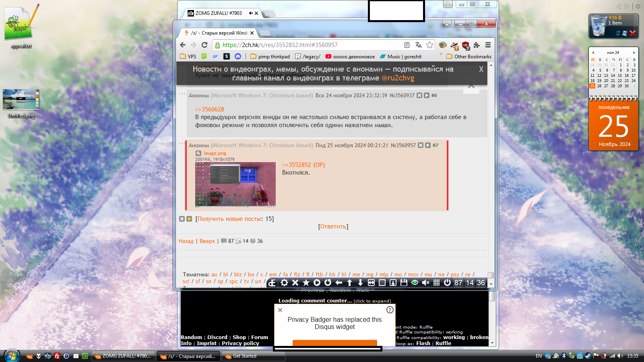Open Music | goreshit bookmark
Viewport: 644px width, 362px height.
(400, 57)
